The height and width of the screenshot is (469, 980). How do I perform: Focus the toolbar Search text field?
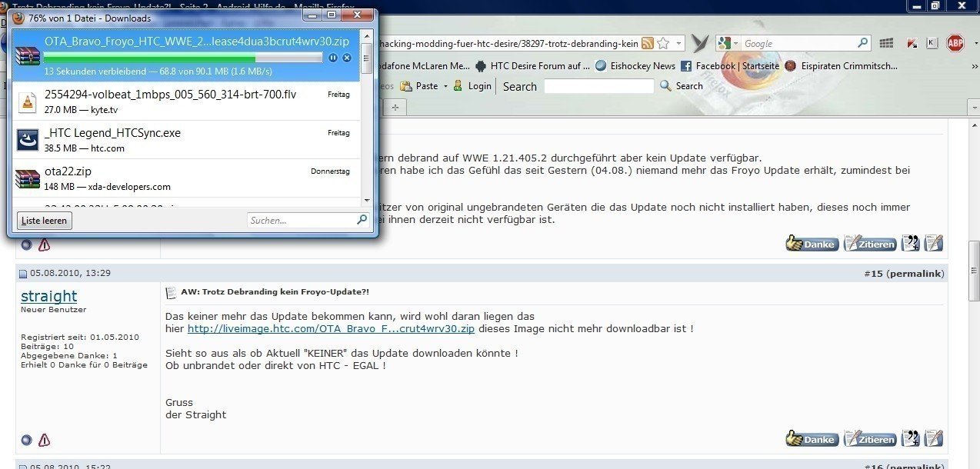coord(598,86)
